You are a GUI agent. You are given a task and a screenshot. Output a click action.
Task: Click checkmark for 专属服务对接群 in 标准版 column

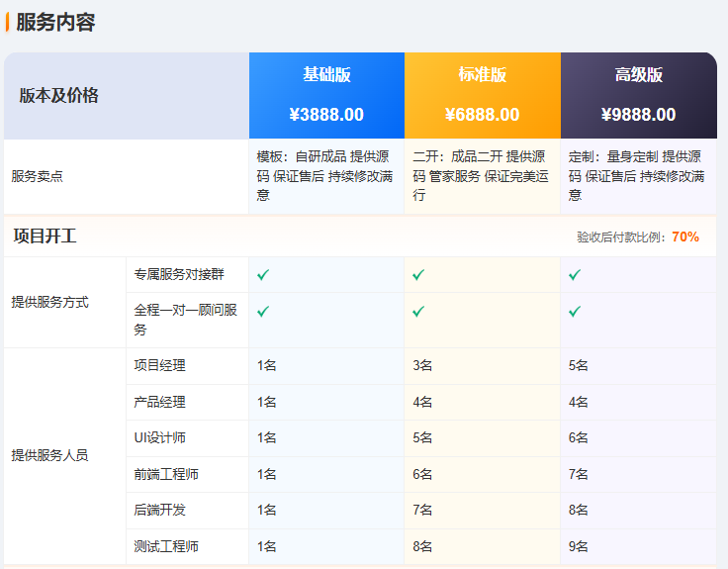pos(418,274)
